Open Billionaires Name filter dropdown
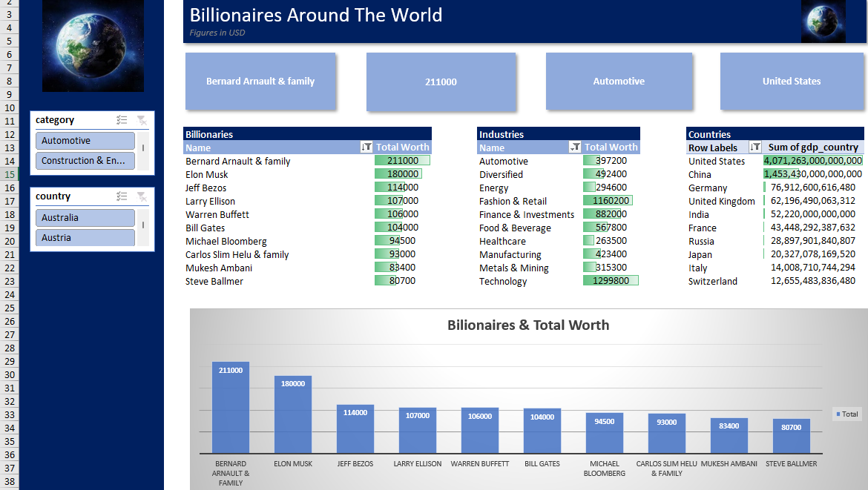868x490 pixels. pyautogui.click(x=366, y=148)
